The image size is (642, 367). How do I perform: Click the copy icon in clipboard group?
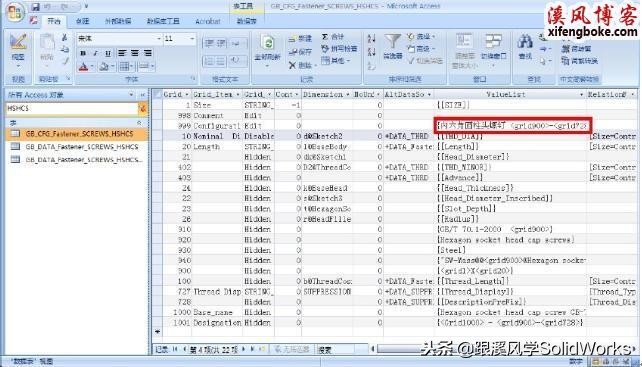pyautogui.click(x=65, y=50)
